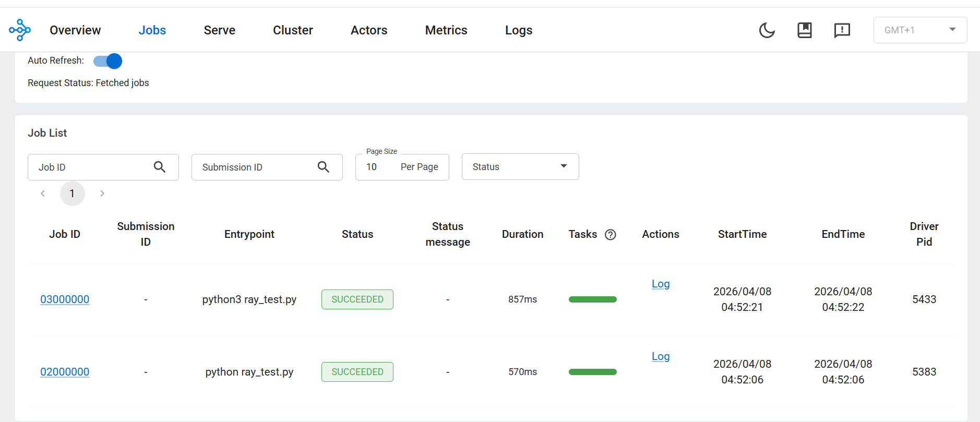Screen dimensions: 980x422
Task: Open the GMT+1 timezone dropdown
Action: 920,30
